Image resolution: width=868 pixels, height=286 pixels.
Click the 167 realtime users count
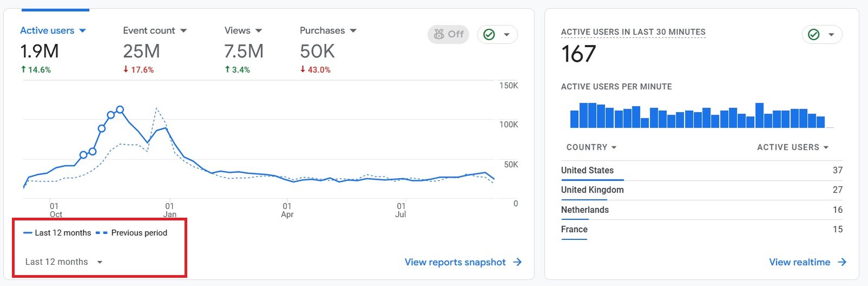pyautogui.click(x=578, y=54)
